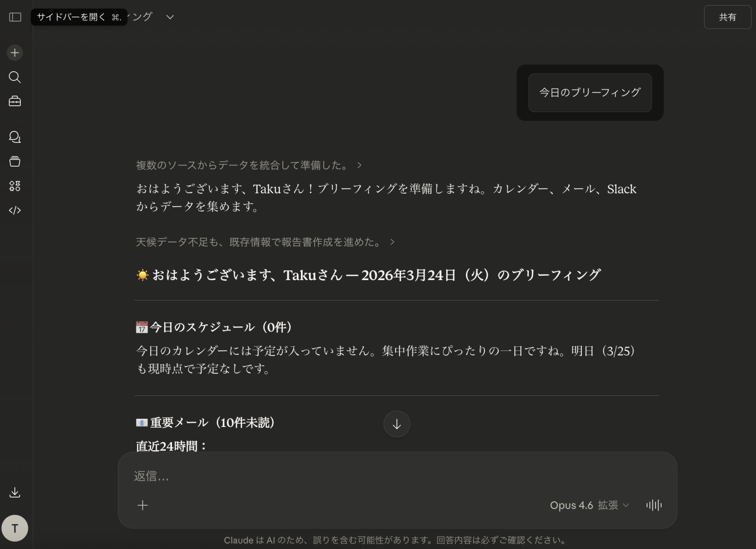Click the download icon near the bottom sidebar
The height and width of the screenshot is (549, 756).
(x=15, y=492)
